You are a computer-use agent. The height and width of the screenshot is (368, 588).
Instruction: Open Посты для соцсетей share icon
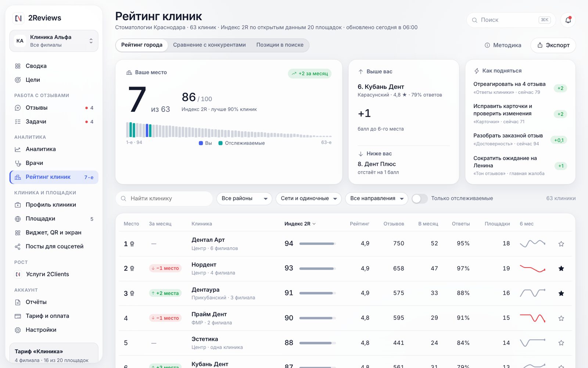(18, 247)
